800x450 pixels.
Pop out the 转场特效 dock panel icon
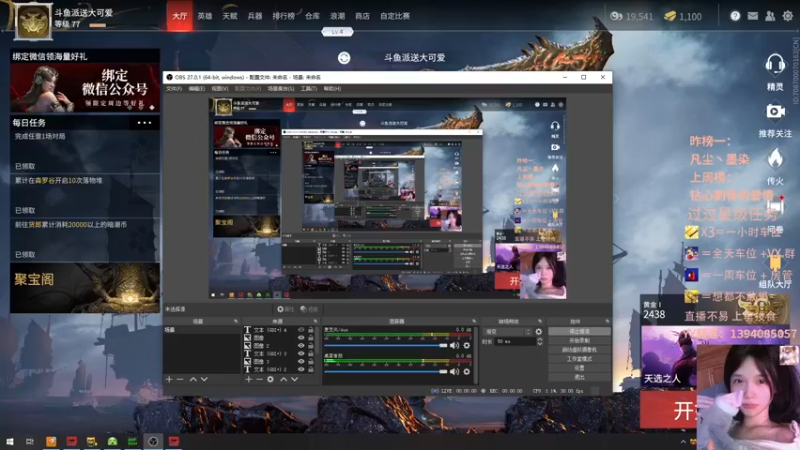pyautogui.click(x=540, y=321)
